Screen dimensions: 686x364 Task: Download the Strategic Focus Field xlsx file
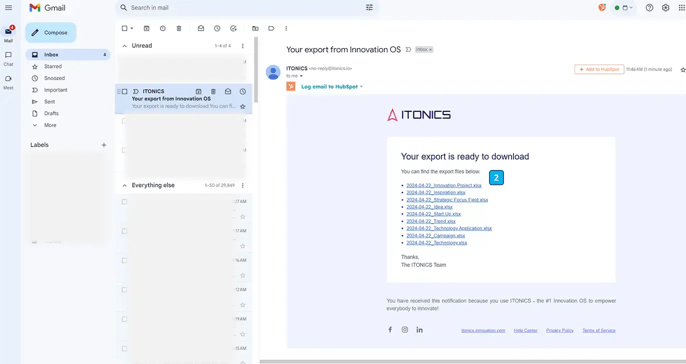(x=447, y=200)
